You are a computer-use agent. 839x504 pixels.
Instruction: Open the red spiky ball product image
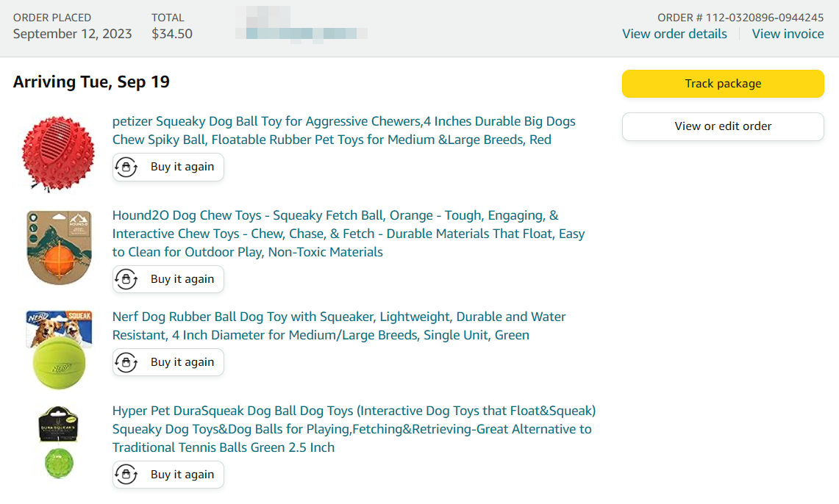coord(58,154)
